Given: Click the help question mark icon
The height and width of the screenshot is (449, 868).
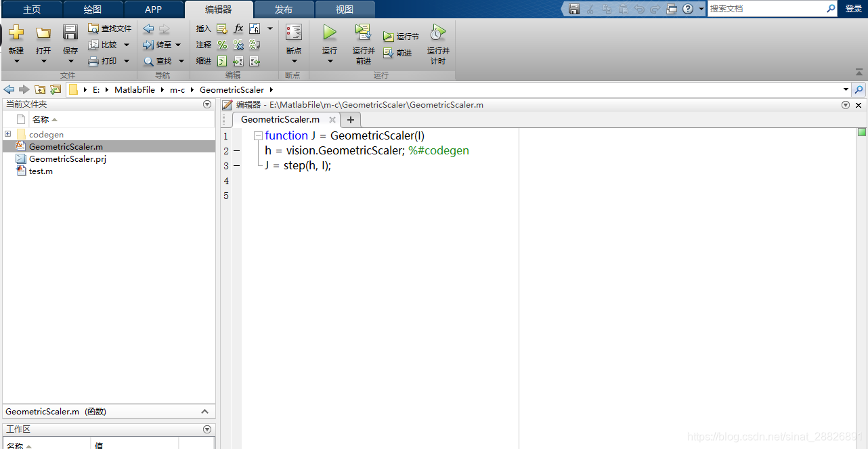Looking at the screenshot, I should pyautogui.click(x=688, y=9).
